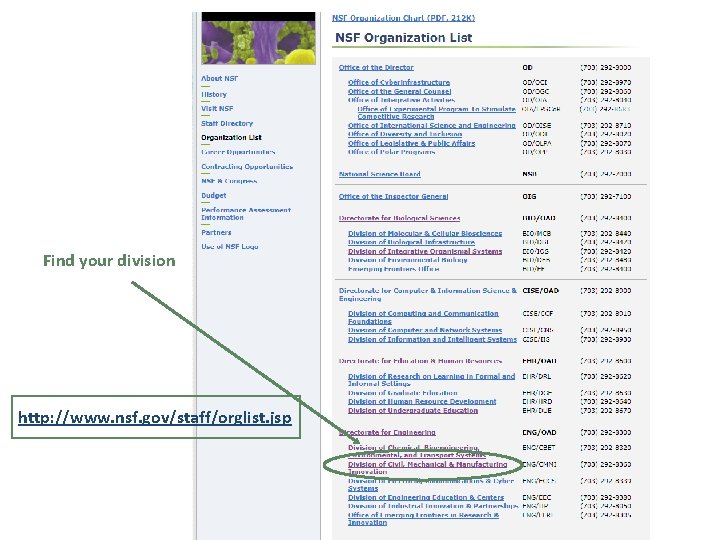Open Division of Molecular & Cellular Biosciences
Screen dimensions: 720x540
coord(425,233)
